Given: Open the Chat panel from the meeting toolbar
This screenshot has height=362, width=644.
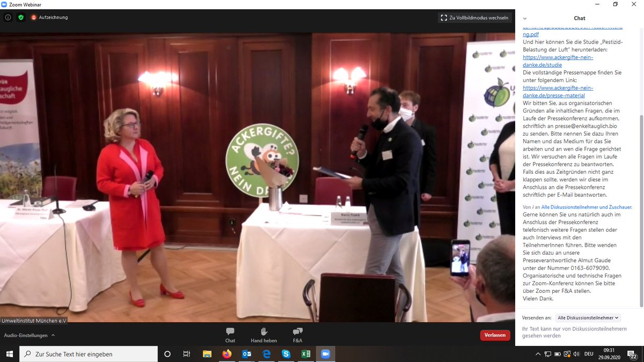Looking at the screenshot, I should (x=230, y=335).
